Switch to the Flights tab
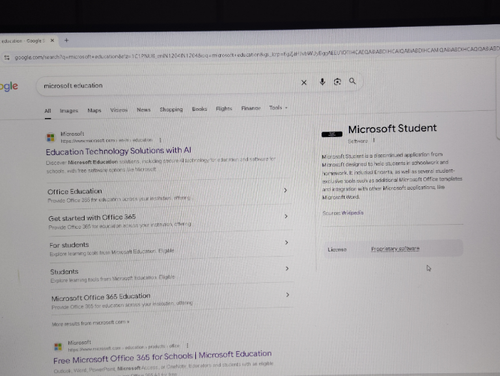The image size is (500, 376). tap(224, 109)
